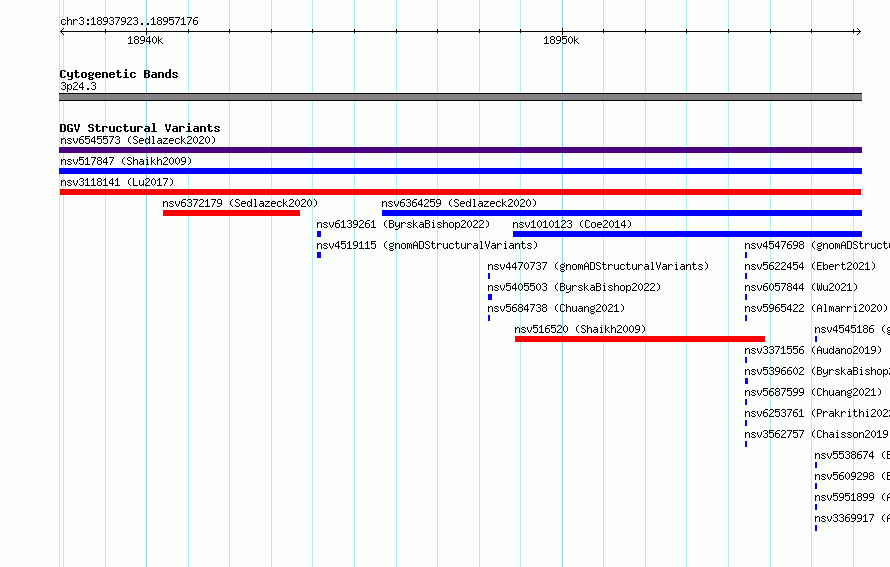Open label nsv517847 (Shaikh2009)
Viewport: 890px width, 567px height.
click(x=126, y=161)
